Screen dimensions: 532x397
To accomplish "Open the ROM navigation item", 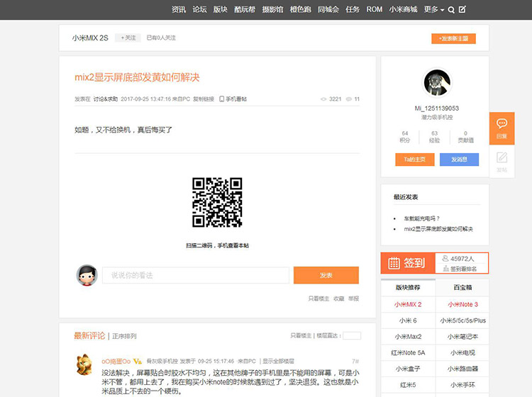I will coord(375,9).
